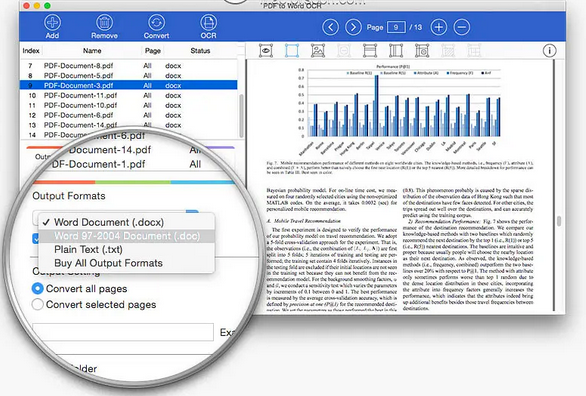Image resolution: width=586 pixels, height=396 pixels.
Task: Open the info icon in preview toolbar
Action: pyautogui.click(x=549, y=50)
